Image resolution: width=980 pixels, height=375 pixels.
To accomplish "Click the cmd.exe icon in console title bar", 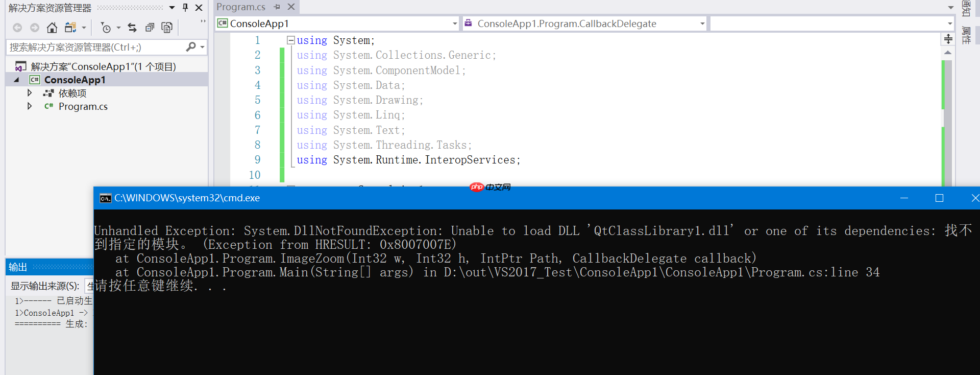I will (x=106, y=198).
